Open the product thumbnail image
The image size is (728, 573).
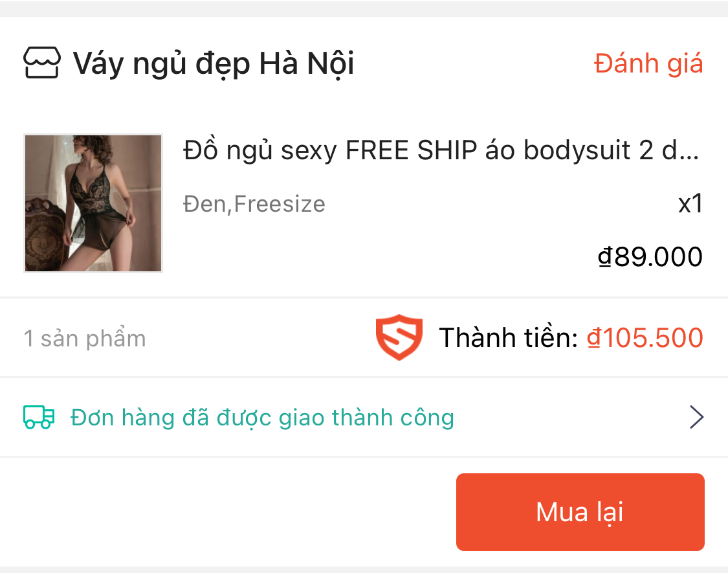[93, 203]
